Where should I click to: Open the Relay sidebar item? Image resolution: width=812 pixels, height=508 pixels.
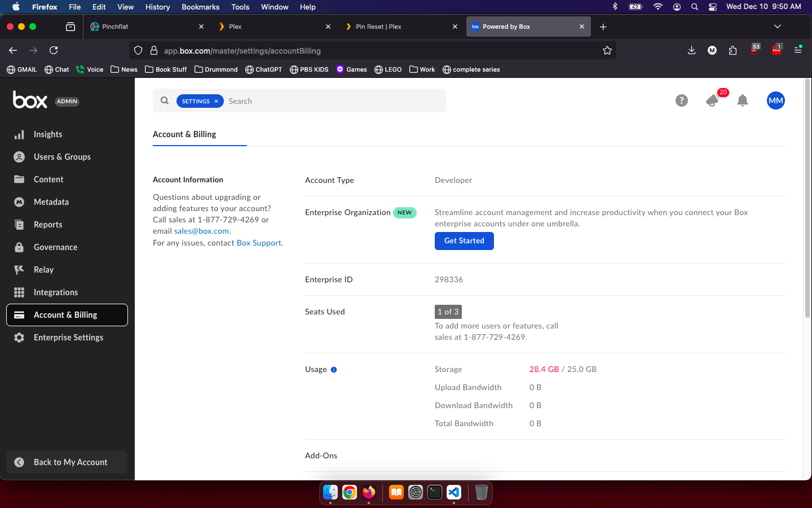(43, 270)
